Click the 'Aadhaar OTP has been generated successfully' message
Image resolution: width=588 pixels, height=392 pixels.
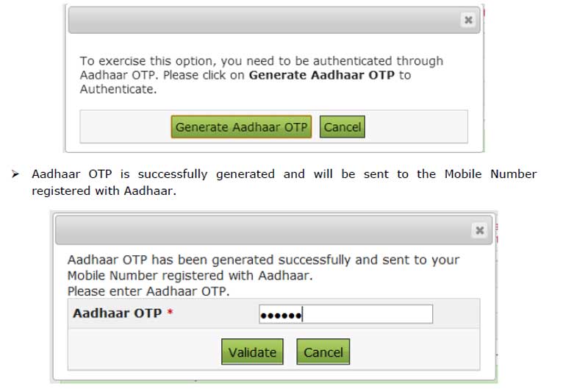tap(263, 260)
